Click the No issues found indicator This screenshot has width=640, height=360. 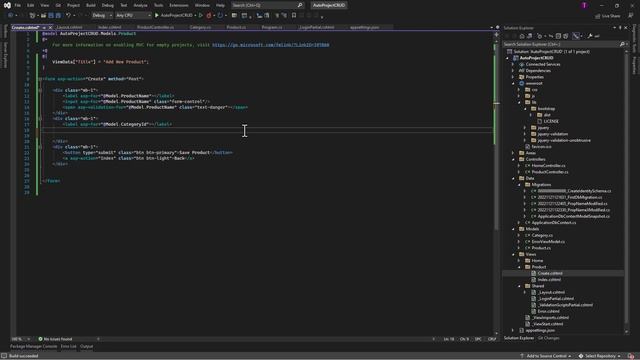(55, 339)
